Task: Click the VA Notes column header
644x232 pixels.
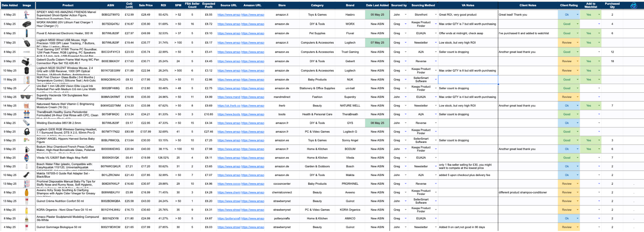Action: [x=468, y=5]
